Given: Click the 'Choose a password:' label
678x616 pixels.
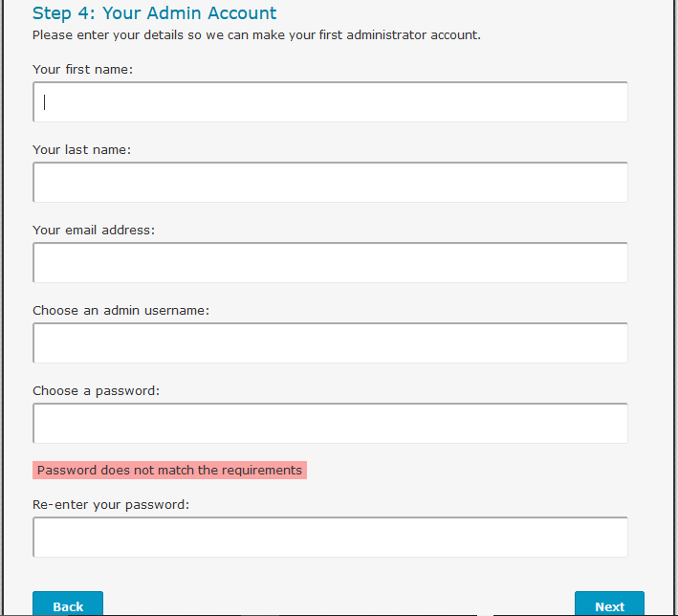Looking at the screenshot, I should 96,391.
